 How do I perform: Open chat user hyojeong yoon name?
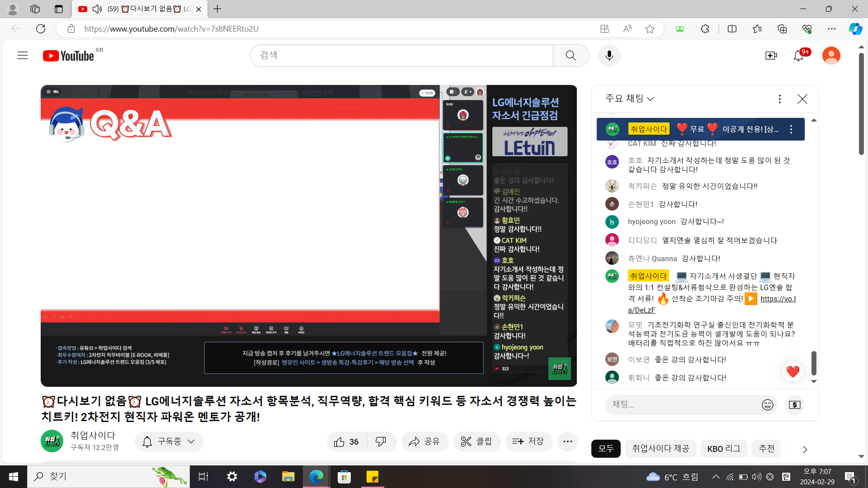(x=651, y=221)
